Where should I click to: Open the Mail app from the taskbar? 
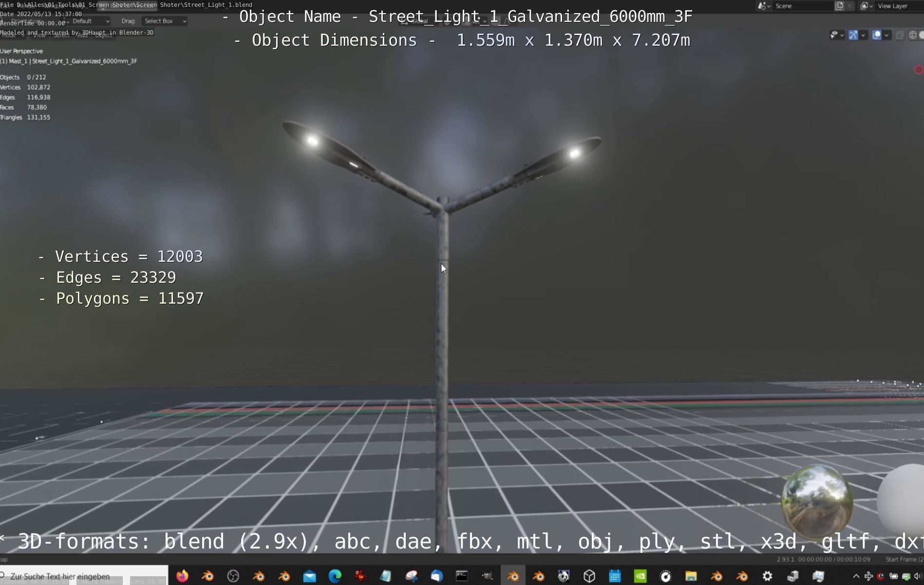click(x=309, y=576)
